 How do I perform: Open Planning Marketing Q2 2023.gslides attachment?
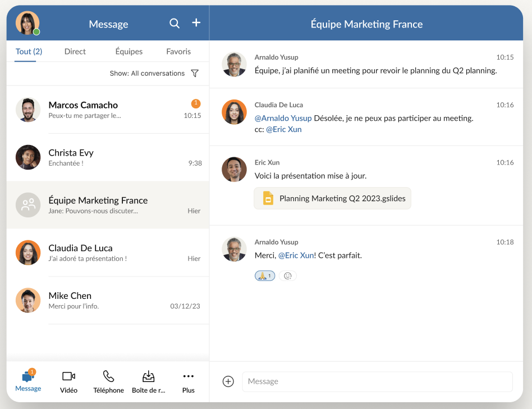tap(332, 198)
